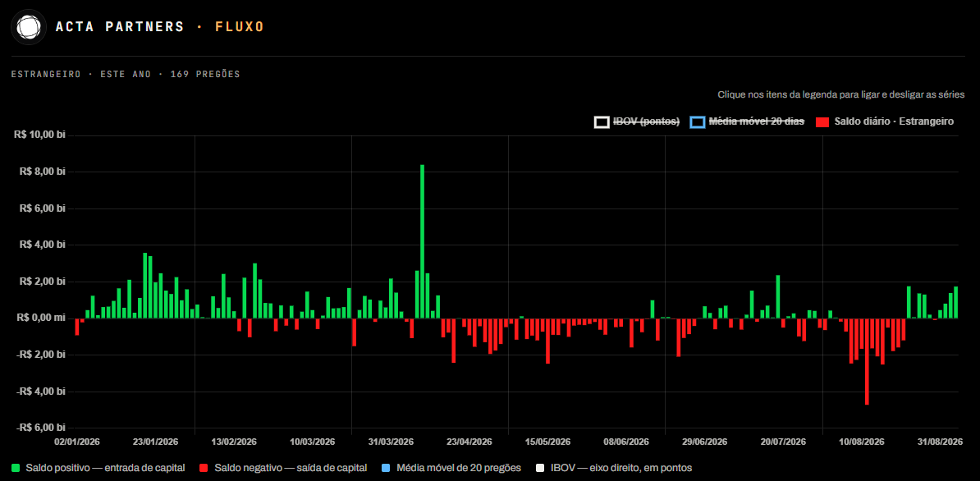Click the 'R$ 4,00 bi' axis label
980x481 pixels.
pyautogui.click(x=42, y=245)
